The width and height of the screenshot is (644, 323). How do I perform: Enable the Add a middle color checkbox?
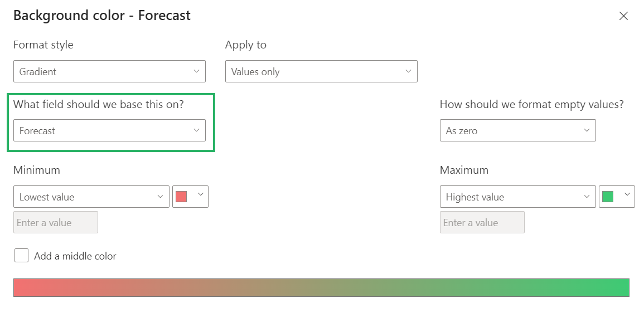pos(22,256)
